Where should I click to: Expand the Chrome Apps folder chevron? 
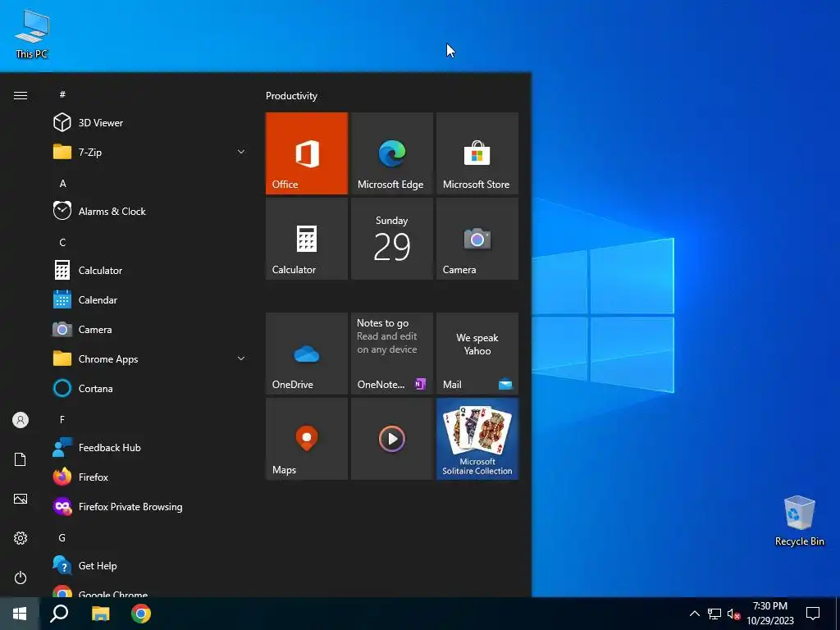pos(241,358)
